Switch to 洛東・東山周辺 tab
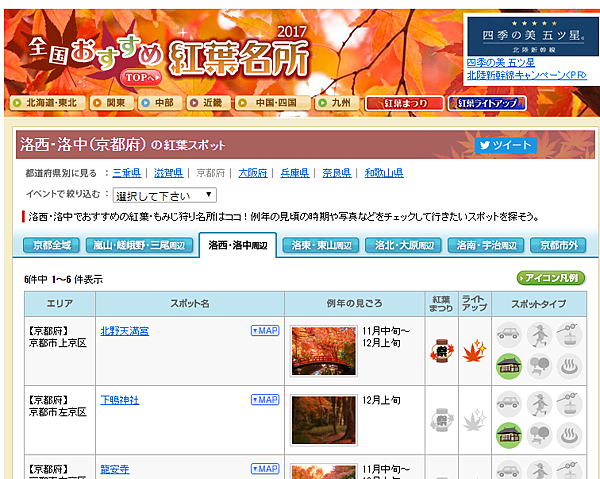Screen dimensions: 600x479 click(321, 245)
